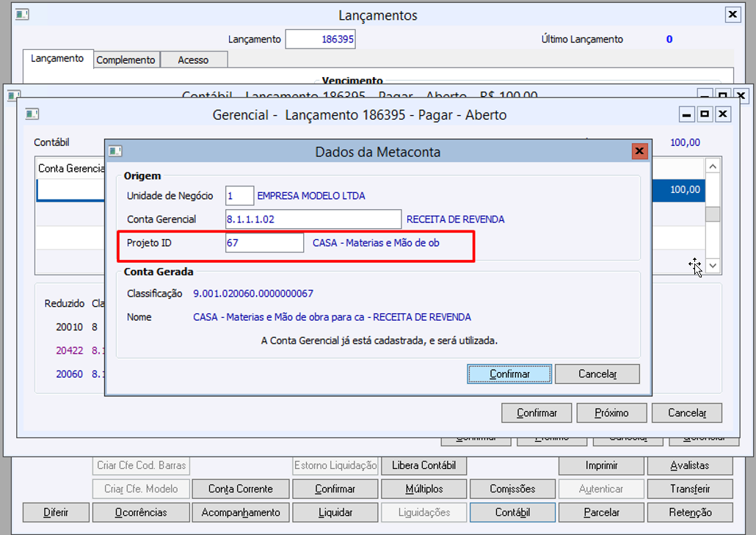Switch to the Complemento tab
This screenshot has width=756, height=535.
(x=126, y=59)
